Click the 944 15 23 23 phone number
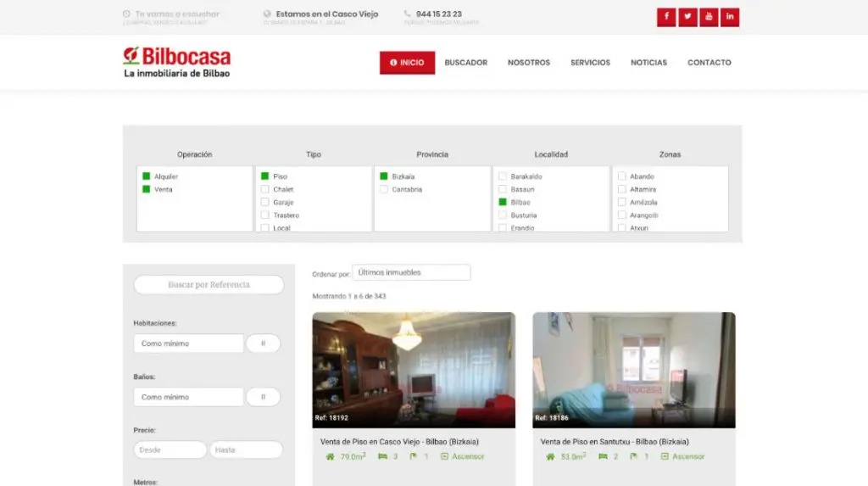Screen dimensions: 868x486 coord(438,14)
